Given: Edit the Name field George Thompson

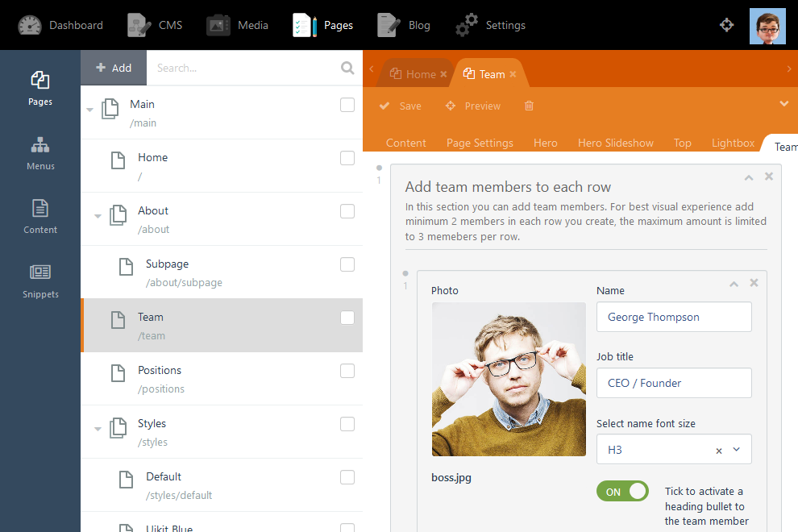Looking at the screenshot, I should 674,317.
